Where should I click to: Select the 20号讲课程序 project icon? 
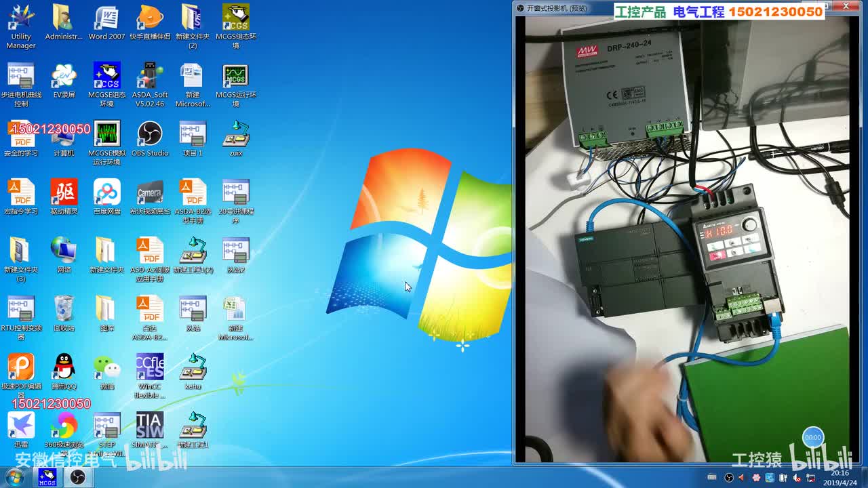[x=235, y=202]
